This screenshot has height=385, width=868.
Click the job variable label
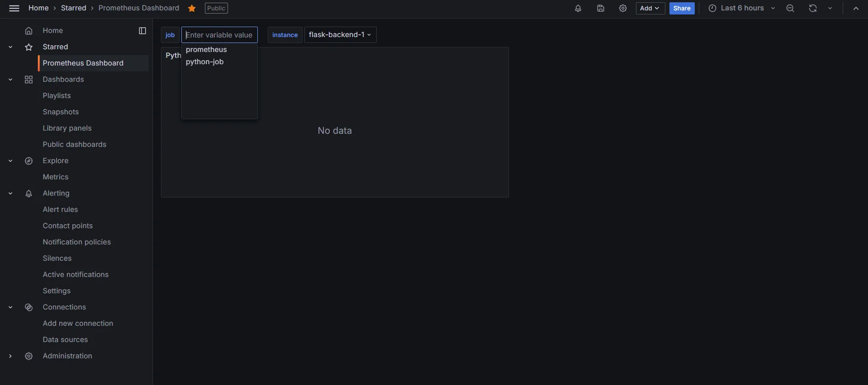[170, 35]
